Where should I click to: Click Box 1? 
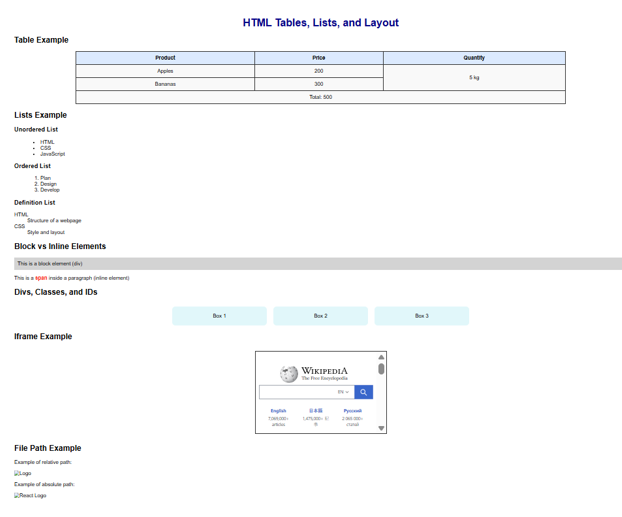[x=219, y=316]
